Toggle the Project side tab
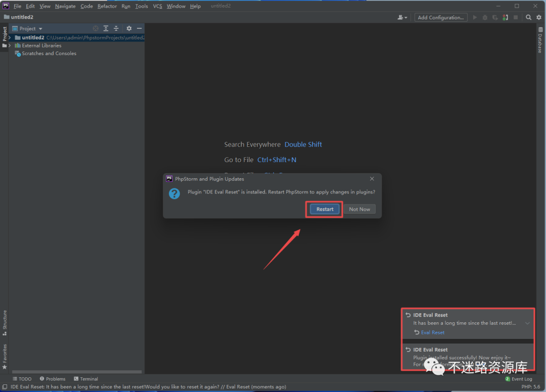This screenshot has height=392, width=546. coord(5,37)
